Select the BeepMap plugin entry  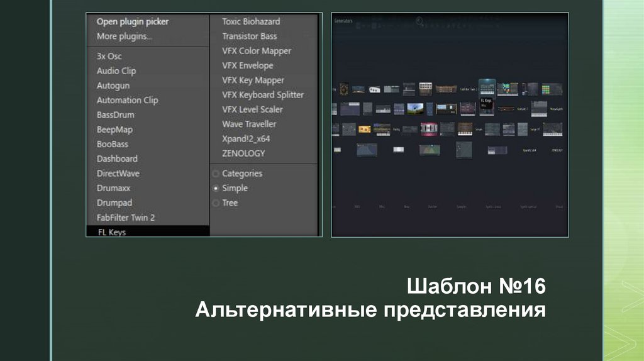point(114,130)
